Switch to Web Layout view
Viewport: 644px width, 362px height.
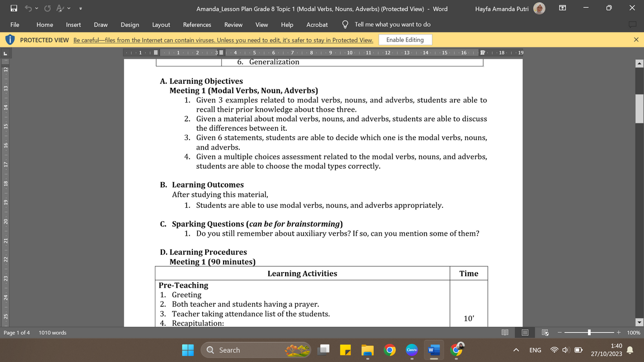click(x=545, y=332)
